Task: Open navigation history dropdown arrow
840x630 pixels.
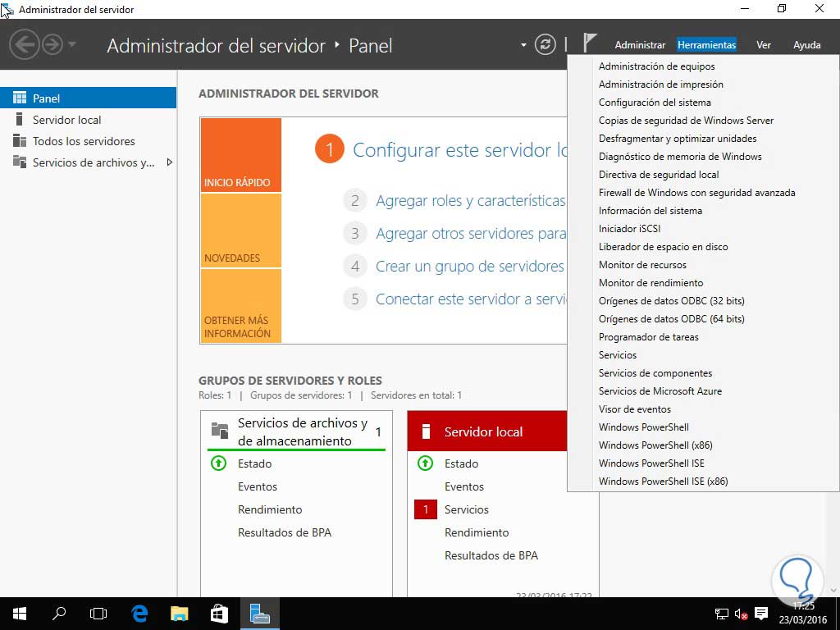Action: click(x=72, y=44)
